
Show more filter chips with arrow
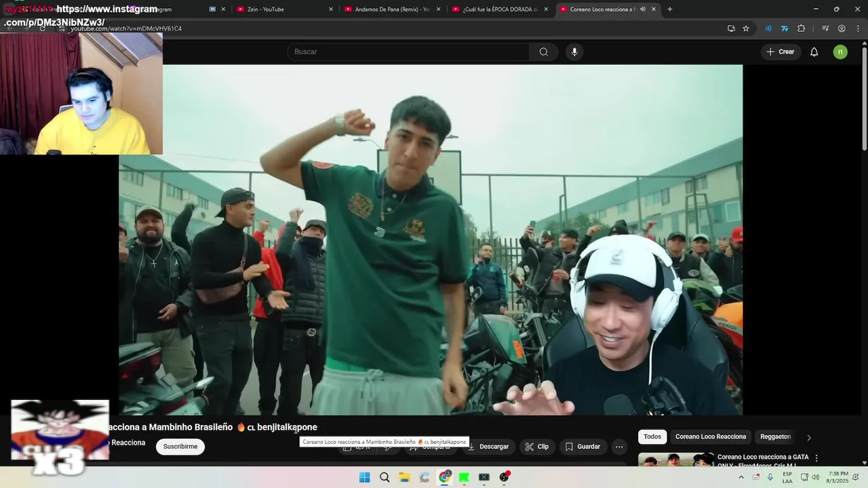[808, 437]
